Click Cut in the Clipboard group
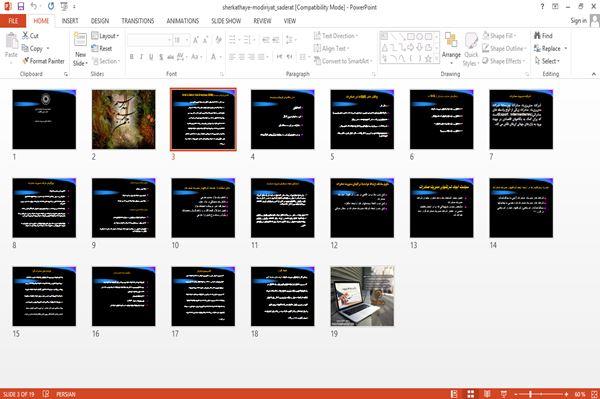600x399 pixels. (x=30, y=36)
